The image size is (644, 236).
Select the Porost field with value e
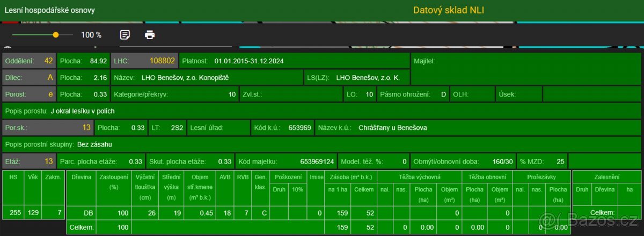tap(29, 94)
